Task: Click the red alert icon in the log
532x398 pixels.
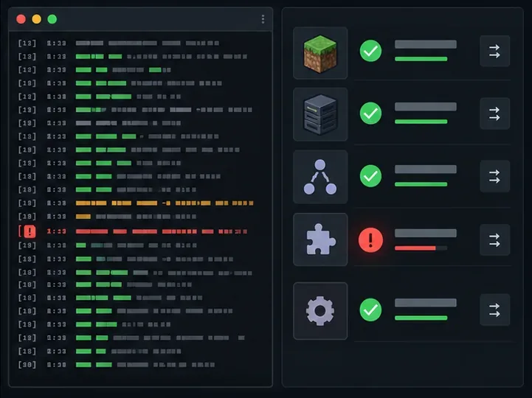Action: [30, 231]
